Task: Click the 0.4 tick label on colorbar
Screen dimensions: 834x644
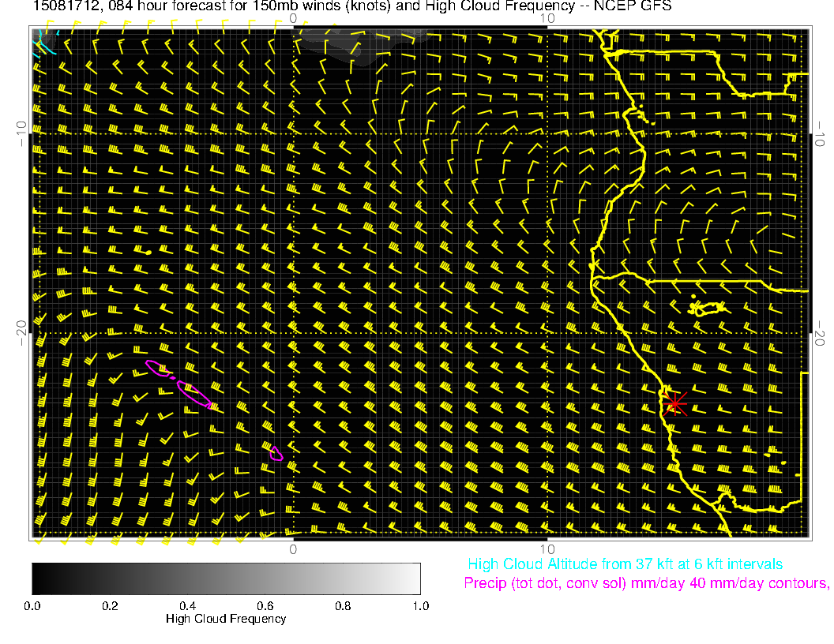Action: (x=187, y=606)
